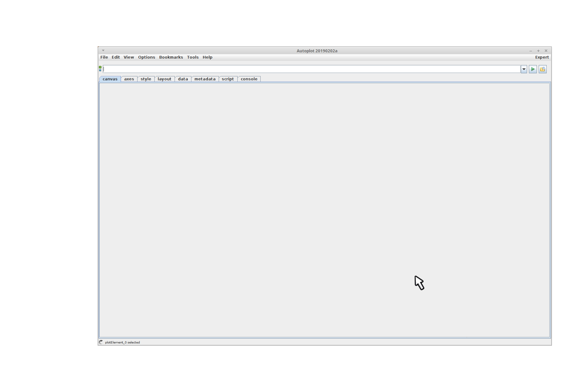588x368 pixels.
Task: Switch to the layout tab
Action: click(164, 79)
